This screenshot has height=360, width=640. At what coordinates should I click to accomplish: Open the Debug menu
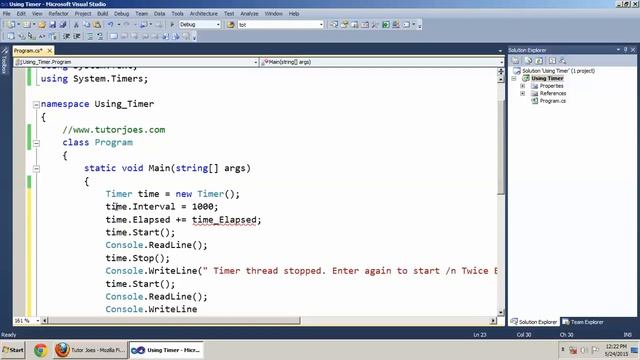[x=121, y=13]
